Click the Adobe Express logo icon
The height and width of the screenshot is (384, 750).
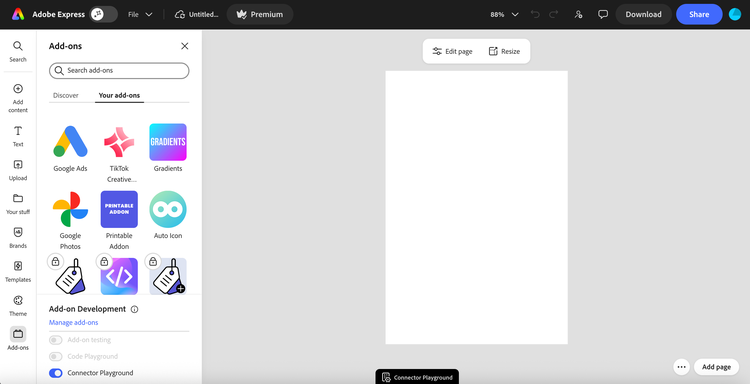pos(18,14)
